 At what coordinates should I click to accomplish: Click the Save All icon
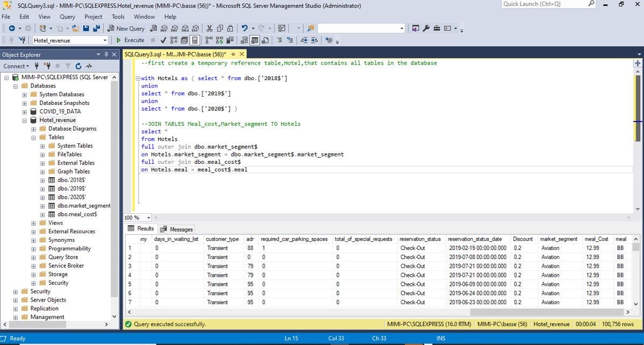coord(96,28)
